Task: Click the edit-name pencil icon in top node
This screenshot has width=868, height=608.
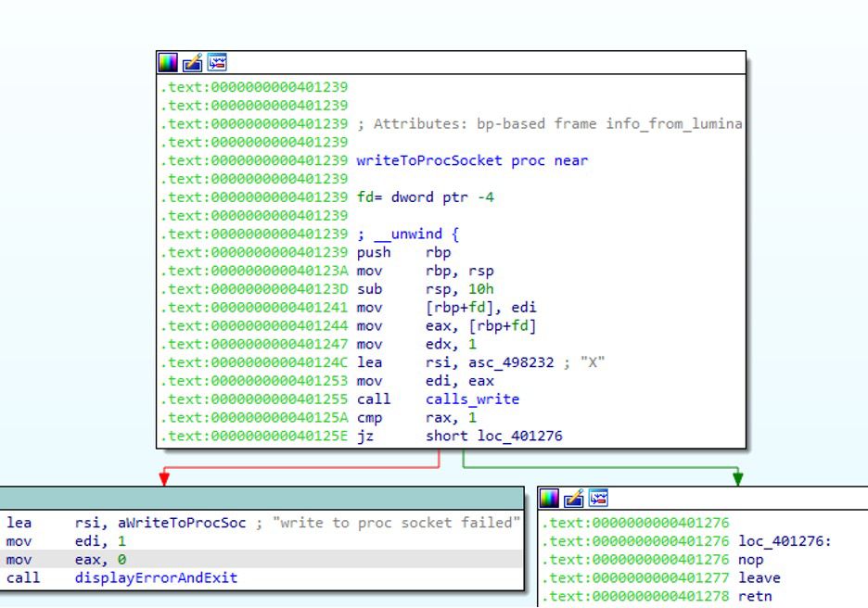Action: (193, 62)
